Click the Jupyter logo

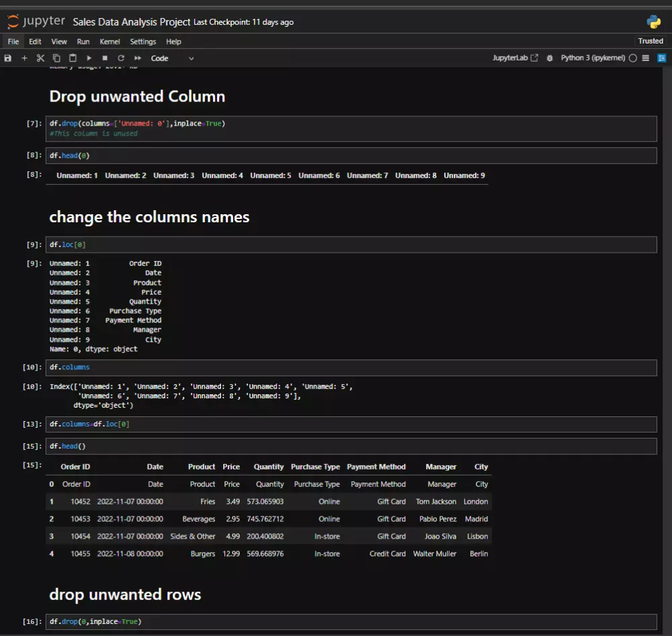pyautogui.click(x=36, y=21)
